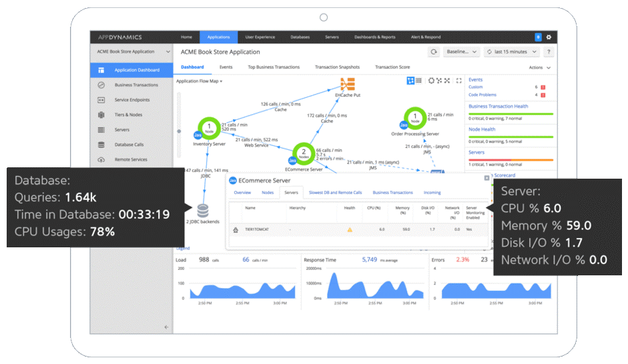
Task: Select the Applications top menu
Action: tap(218, 37)
